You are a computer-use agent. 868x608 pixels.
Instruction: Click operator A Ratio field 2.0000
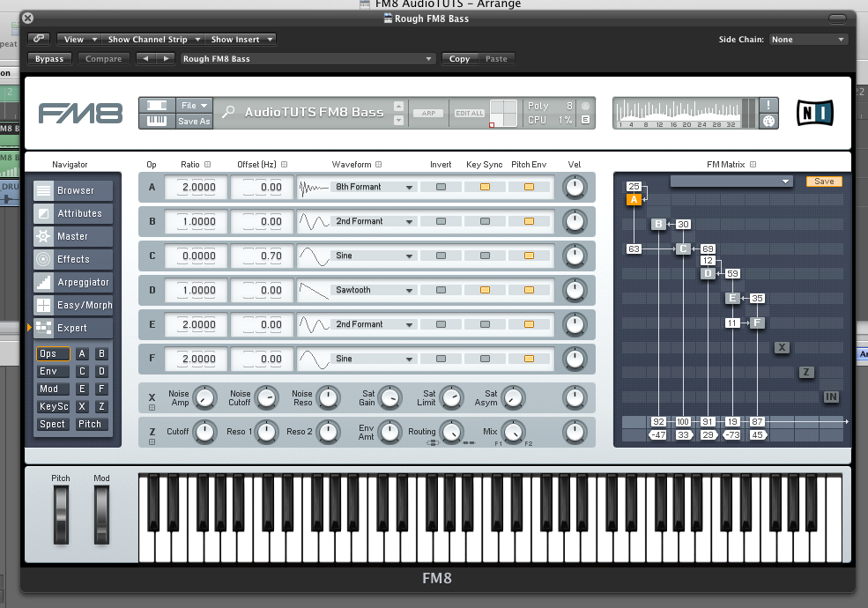coord(196,187)
